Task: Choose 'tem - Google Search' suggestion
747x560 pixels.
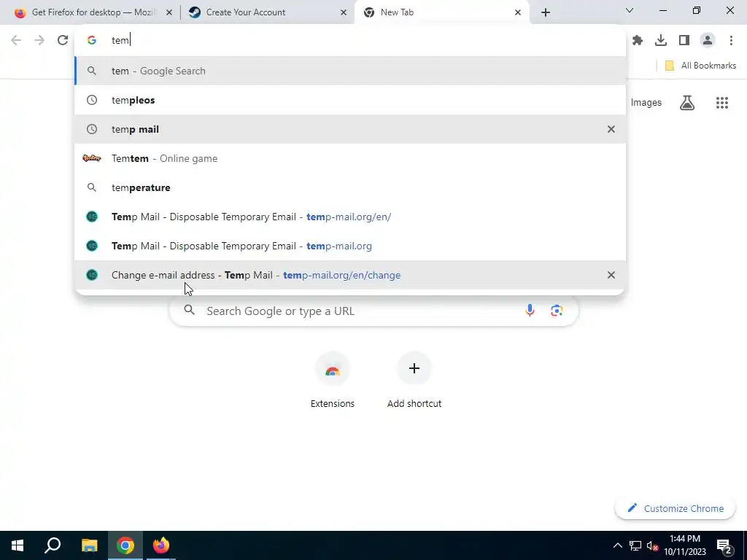Action: point(350,71)
